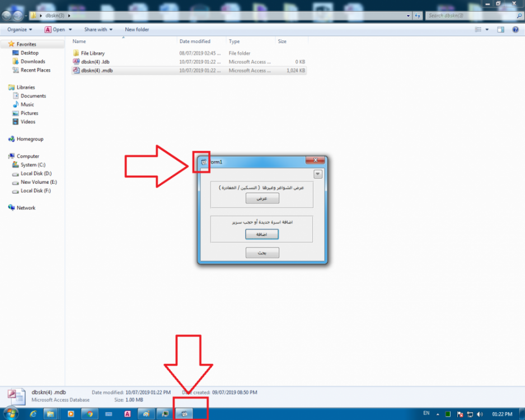
Task: Launch Internet Explorer from the taskbar
Action: point(33,414)
